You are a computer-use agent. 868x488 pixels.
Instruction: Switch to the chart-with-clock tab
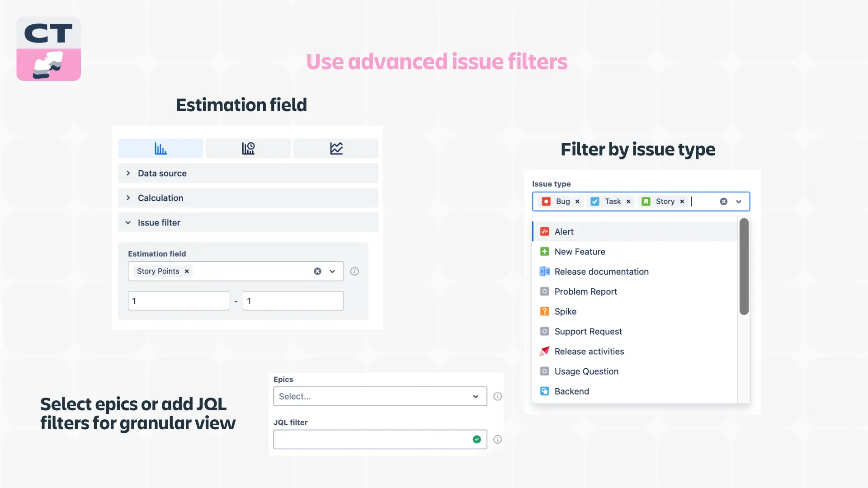coord(248,148)
